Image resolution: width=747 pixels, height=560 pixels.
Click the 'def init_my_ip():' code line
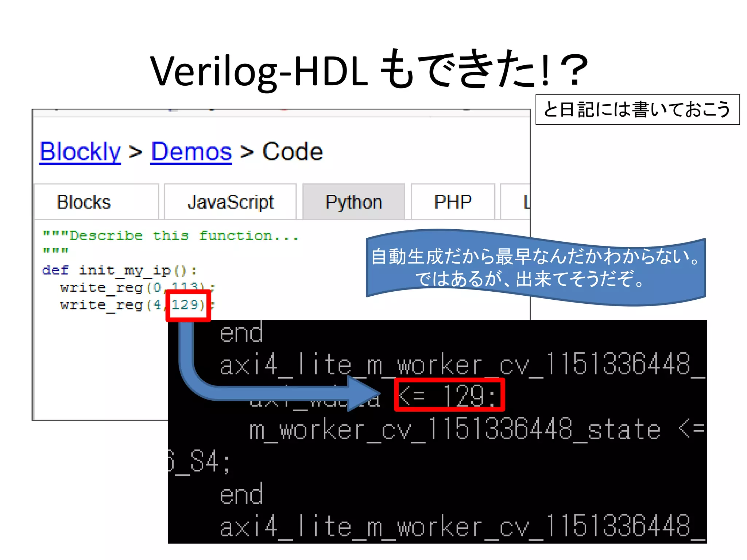click(x=119, y=271)
